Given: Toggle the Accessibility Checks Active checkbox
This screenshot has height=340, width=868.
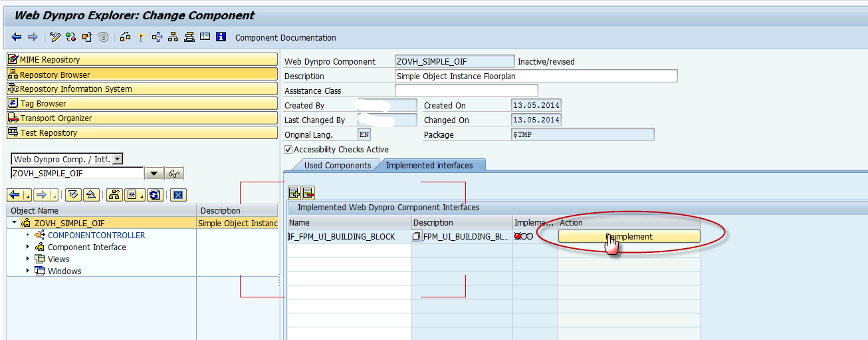Looking at the screenshot, I should [x=288, y=150].
